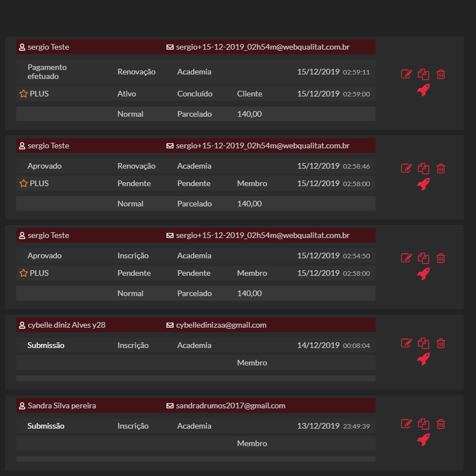Launch rocket action for Pagamento efetuado record

click(424, 90)
